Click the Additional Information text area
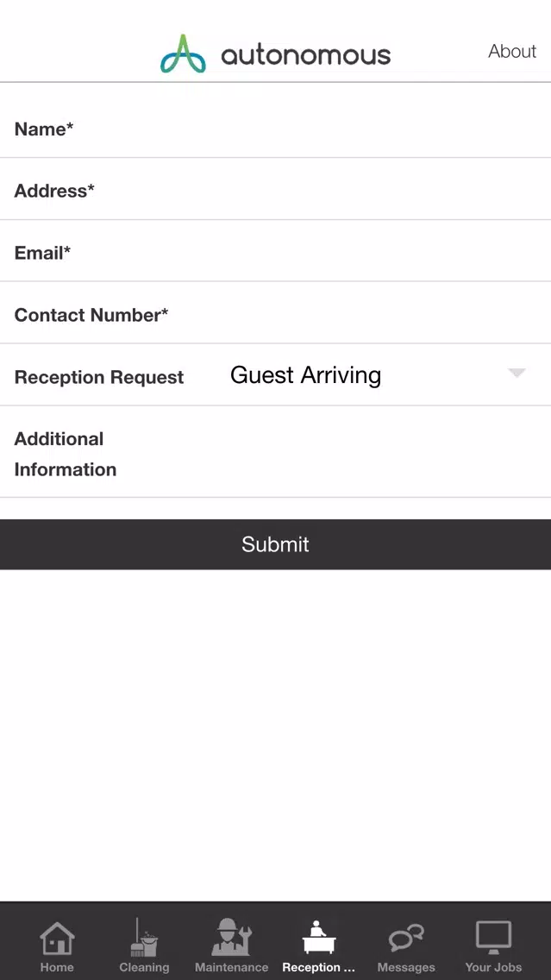Screen dimensions: 551x980 tap(276, 453)
